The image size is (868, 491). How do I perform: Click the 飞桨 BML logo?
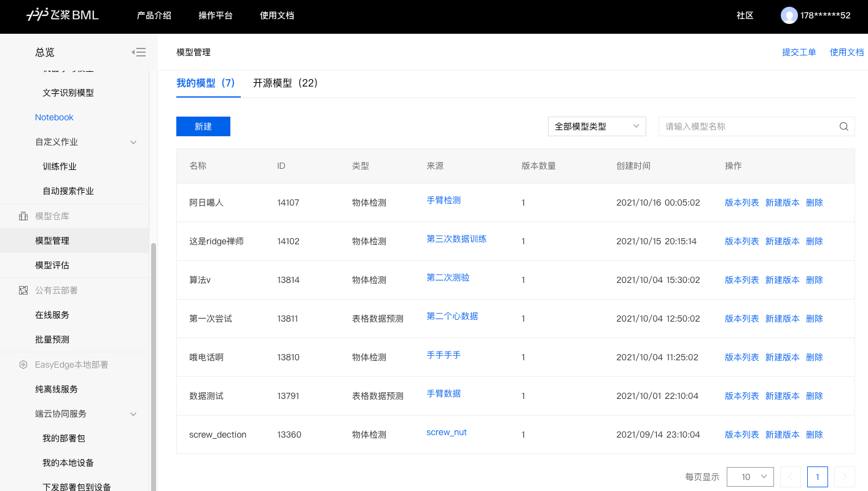click(63, 15)
